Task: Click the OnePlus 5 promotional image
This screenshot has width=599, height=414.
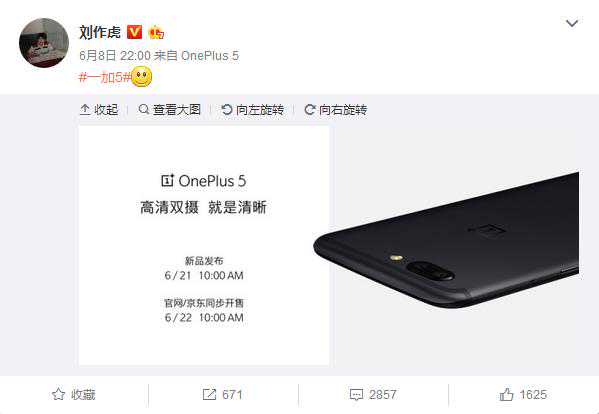Action: tap(329, 246)
